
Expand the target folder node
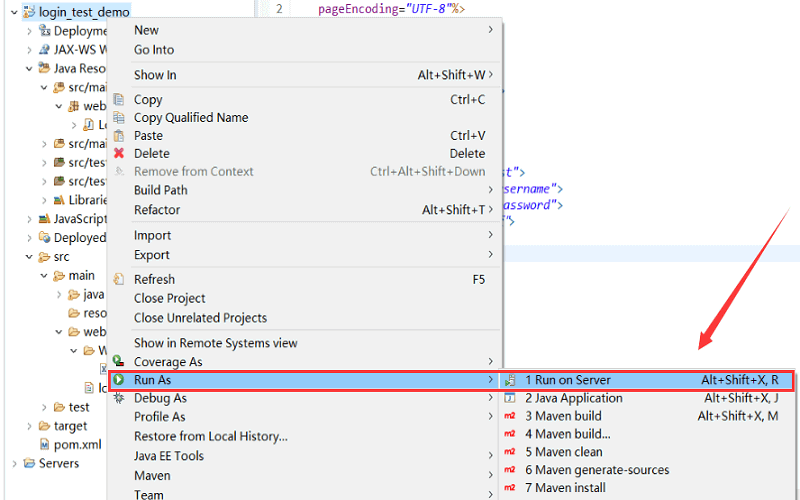29,427
